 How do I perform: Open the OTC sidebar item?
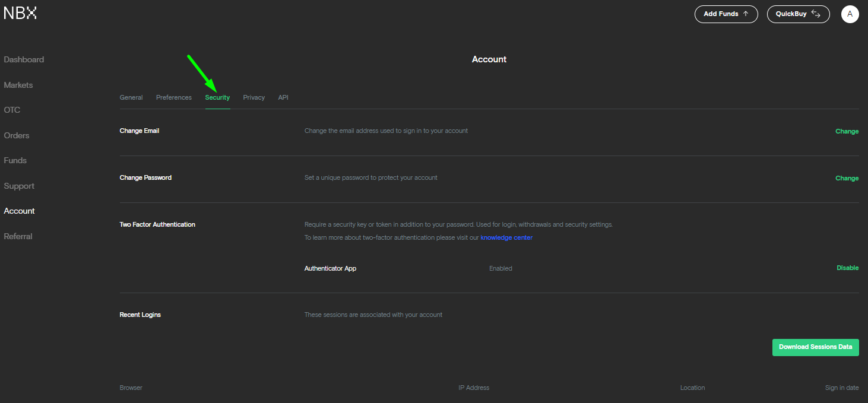(x=12, y=110)
